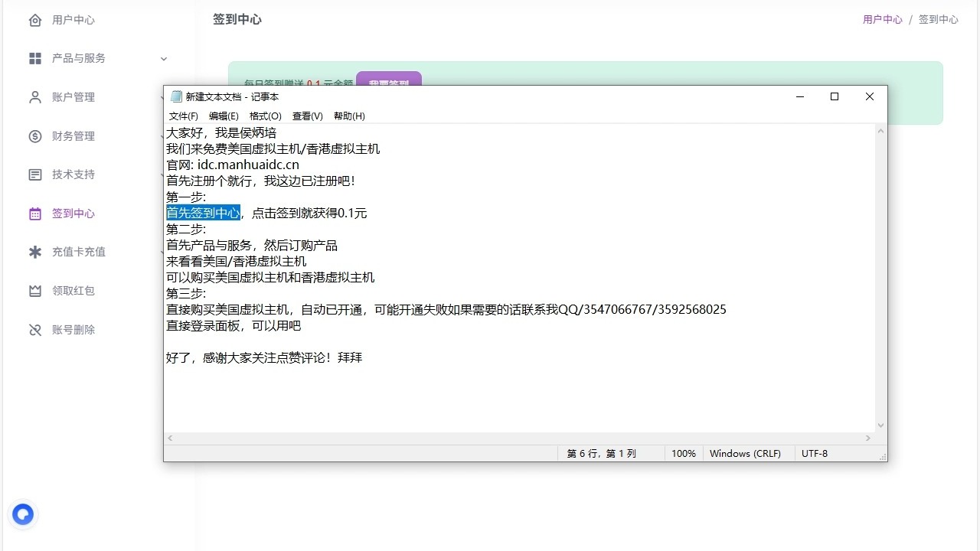The width and height of the screenshot is (980, 551).
Task: Open the 领取红包 crown icon
Action: 35,291
